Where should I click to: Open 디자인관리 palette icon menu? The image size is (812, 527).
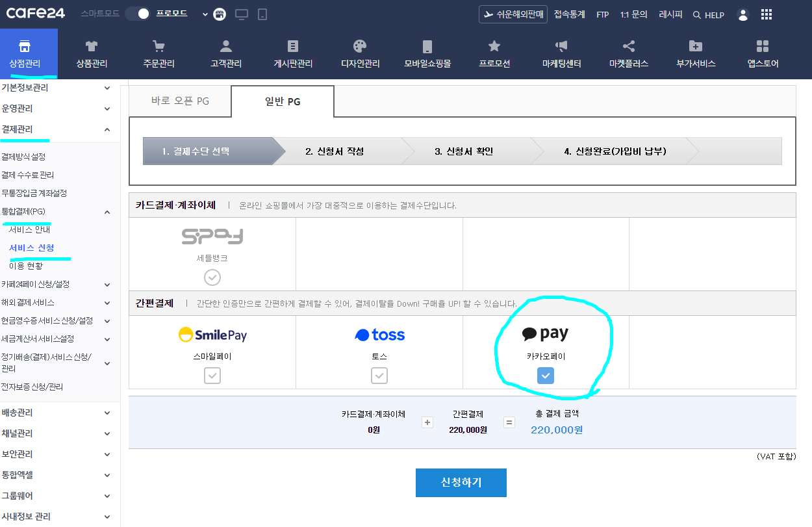(x=360, y=53)
